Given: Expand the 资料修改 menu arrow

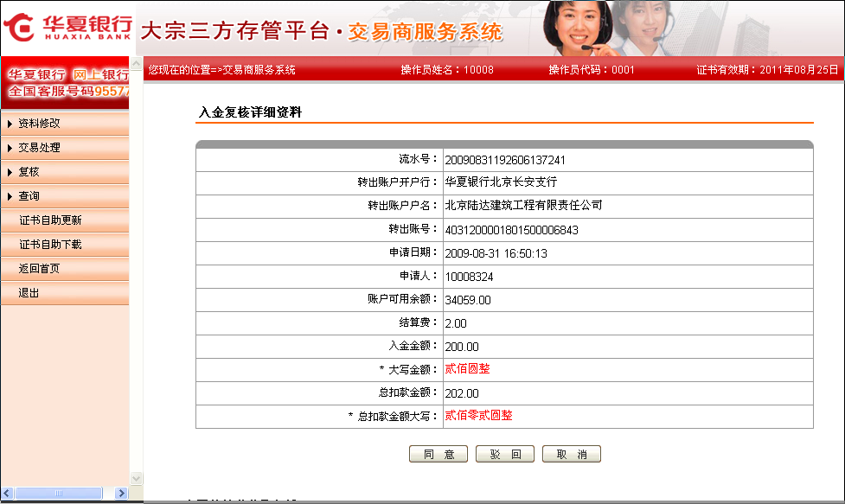Looking at the screenshot, I should click(10, 124).
